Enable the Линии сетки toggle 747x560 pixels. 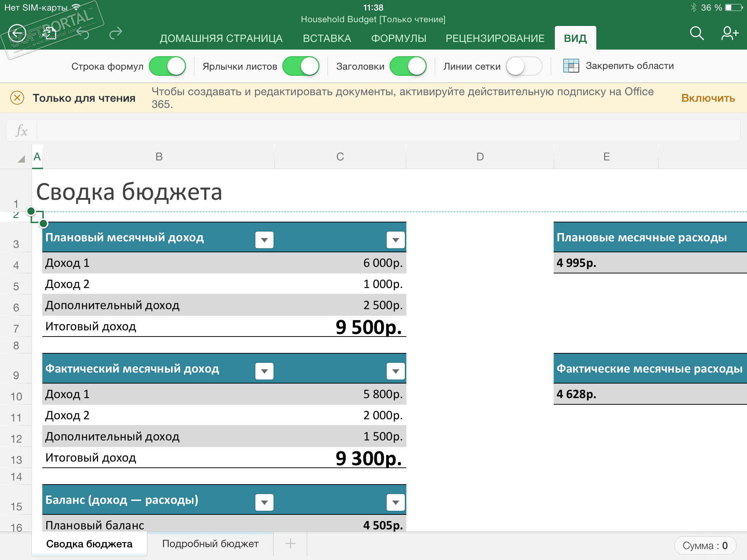[x=524, y=66]
